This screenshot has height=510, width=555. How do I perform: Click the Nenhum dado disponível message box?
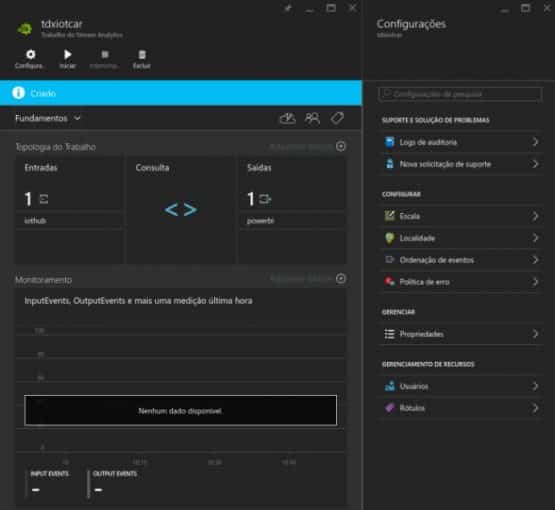point(181,410)
